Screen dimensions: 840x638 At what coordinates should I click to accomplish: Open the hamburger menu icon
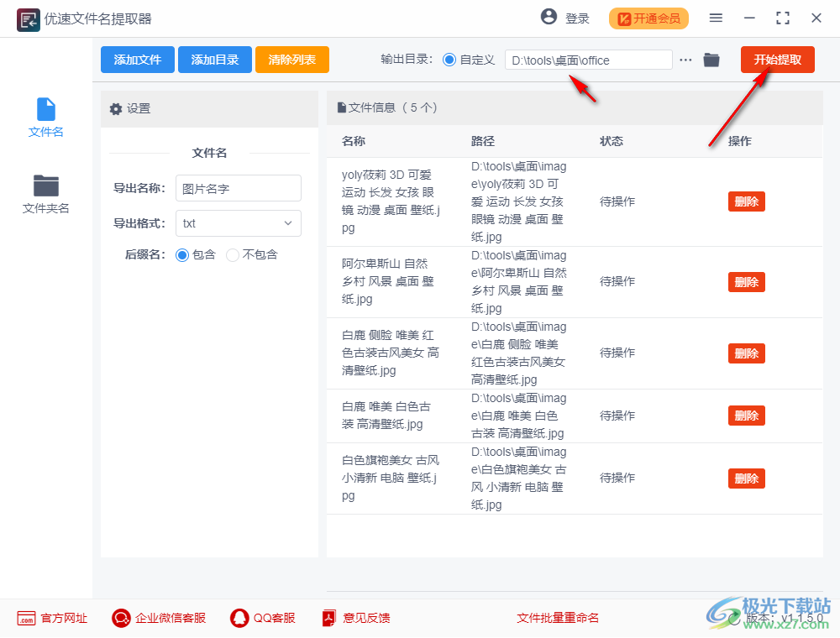click(716, 18)
